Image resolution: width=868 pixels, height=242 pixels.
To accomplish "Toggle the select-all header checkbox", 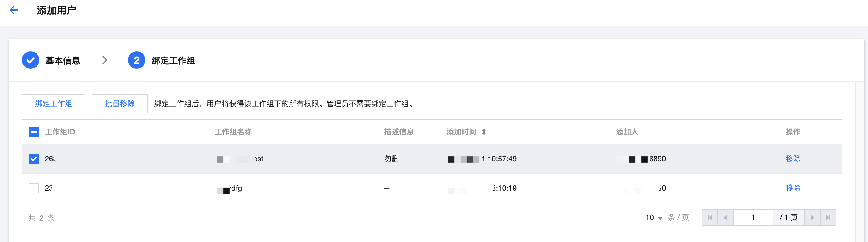I will pyautogui.click(x=34, y=132).
